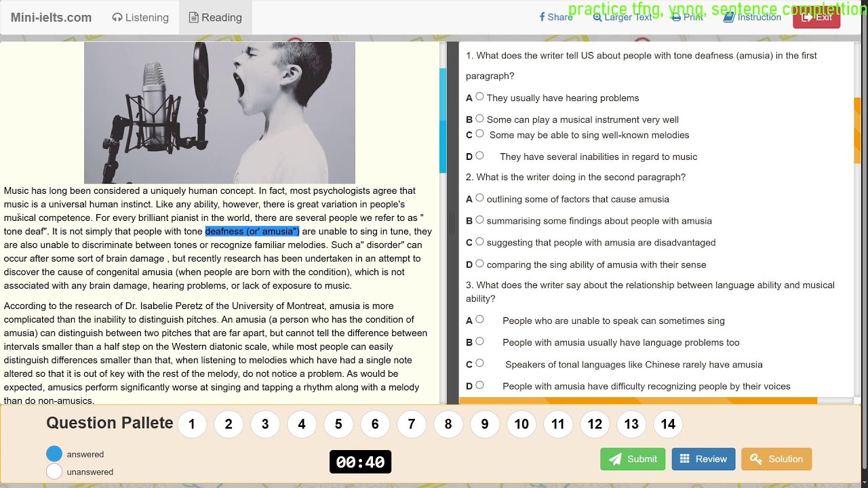Screen dimensions: 868x488
Task: Click the Facebook icon beside Share
Action: pos(542,17)
